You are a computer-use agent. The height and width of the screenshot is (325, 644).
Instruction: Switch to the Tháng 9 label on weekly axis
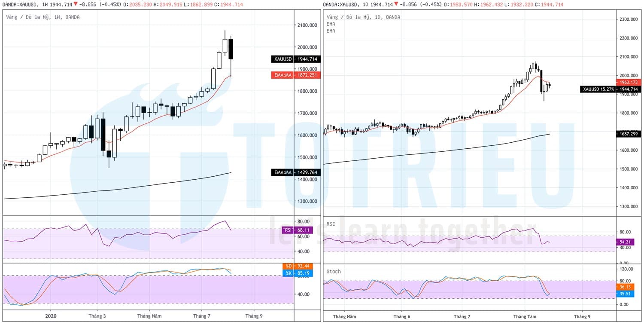254,316
